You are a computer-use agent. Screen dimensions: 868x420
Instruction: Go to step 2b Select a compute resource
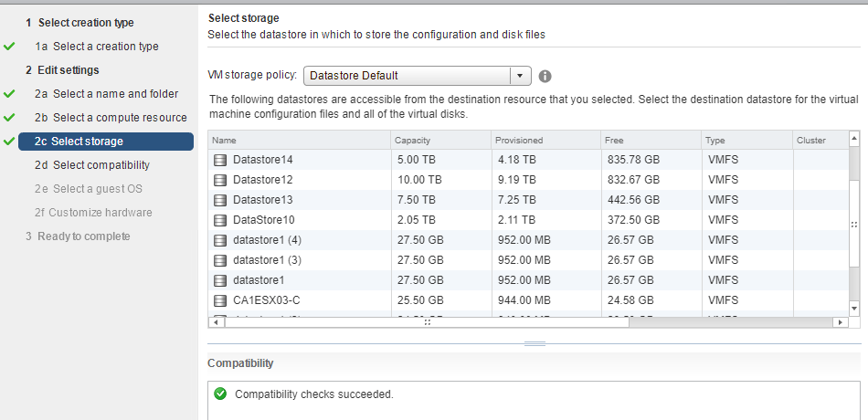(111, 118)
